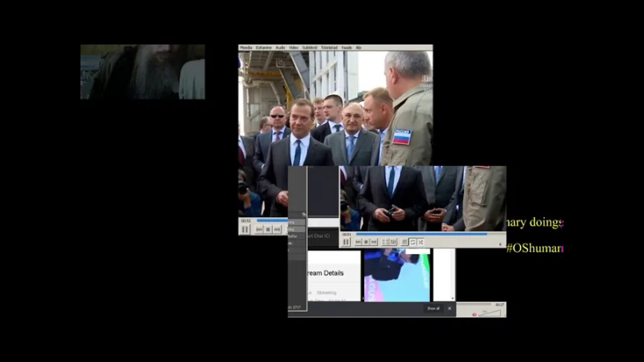
Task: Open the Meedia menu in VLC
Action: [246, 48]
